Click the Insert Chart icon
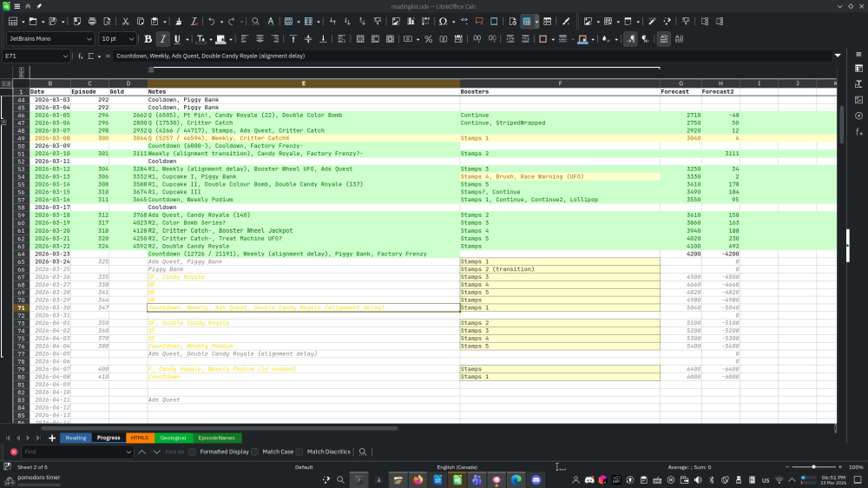 tap(411, 22)
